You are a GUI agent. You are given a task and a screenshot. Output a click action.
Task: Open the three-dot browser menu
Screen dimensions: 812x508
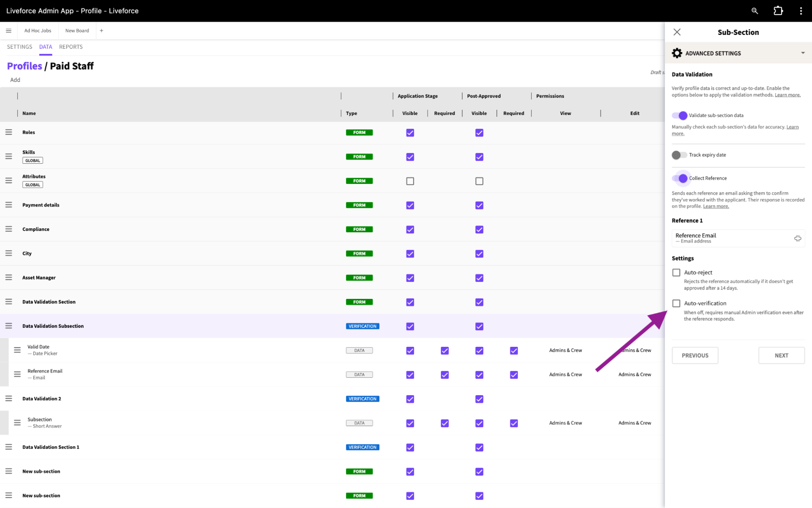(801, 11)
